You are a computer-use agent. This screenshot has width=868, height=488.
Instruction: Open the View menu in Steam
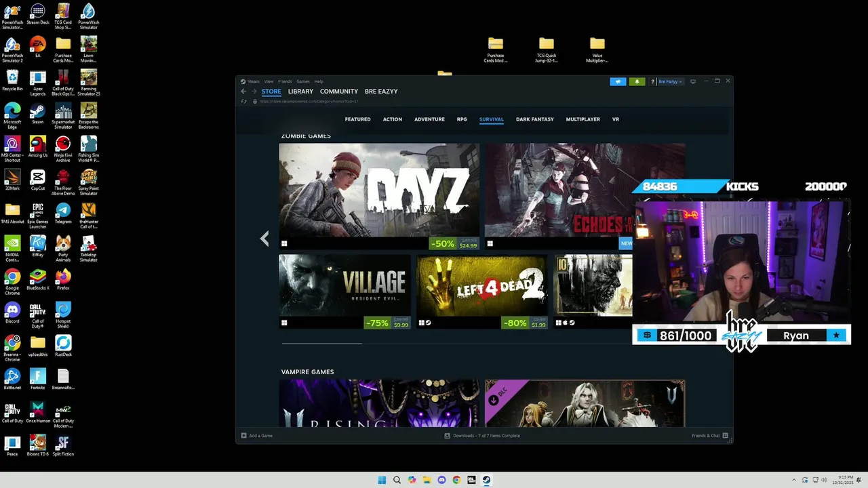pyautogui.click(x=269, y=81)
